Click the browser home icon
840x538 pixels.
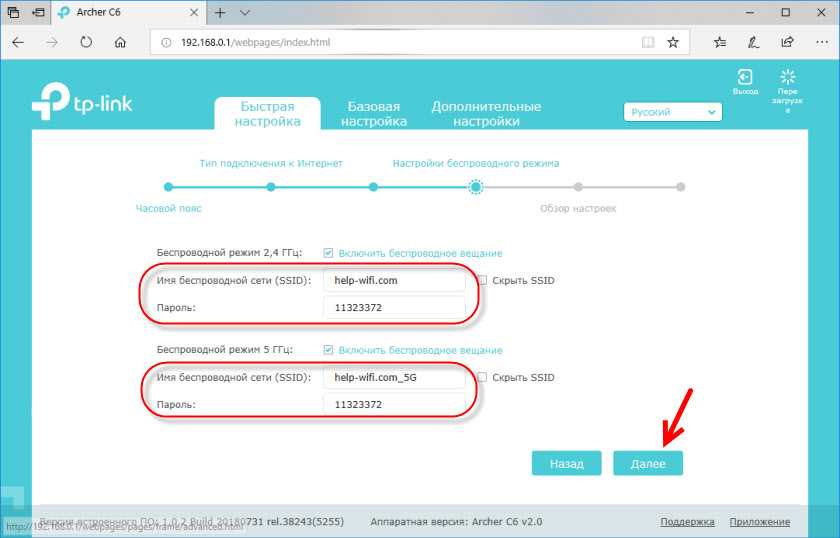(120, 43)
